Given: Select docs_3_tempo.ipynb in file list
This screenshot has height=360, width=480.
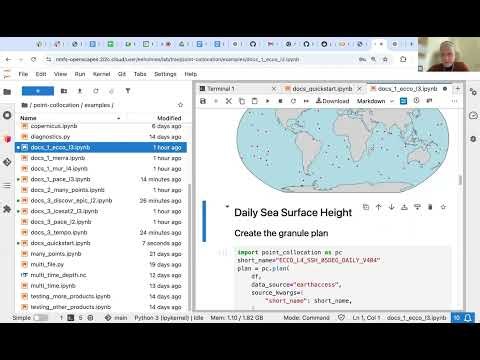Looking at the screenshot, I should [x=101, y=232].
